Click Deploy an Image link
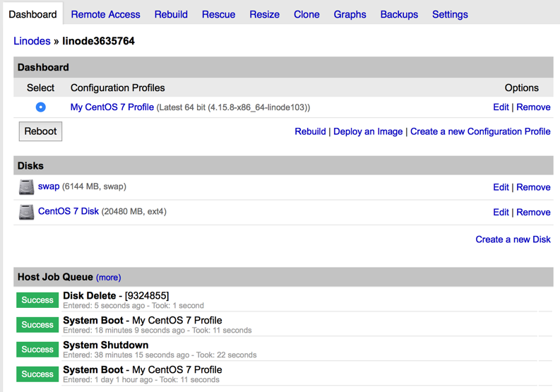The height and width of the screenshot is (392, 560). (368, 131)
